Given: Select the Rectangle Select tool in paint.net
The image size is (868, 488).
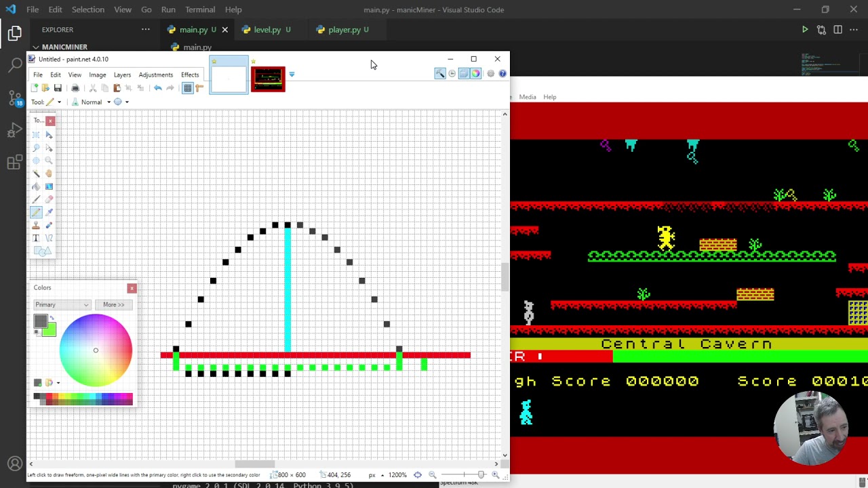Looking at the screenshot, I should [x=36, y=135].
